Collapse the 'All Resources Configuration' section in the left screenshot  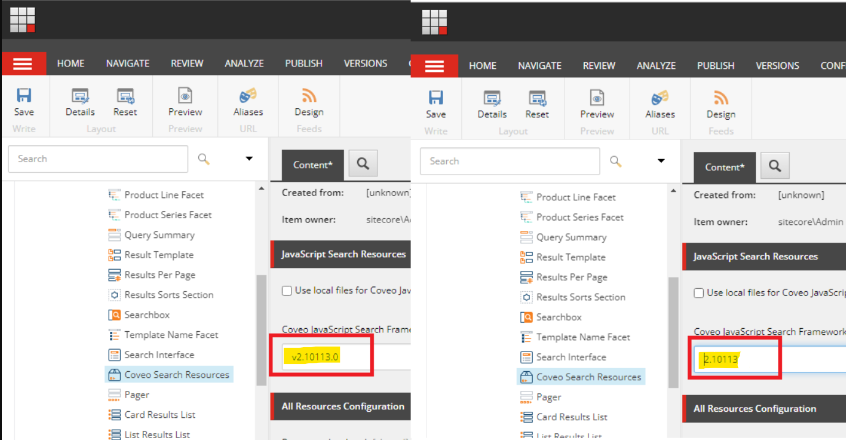[x=340, y=407]
